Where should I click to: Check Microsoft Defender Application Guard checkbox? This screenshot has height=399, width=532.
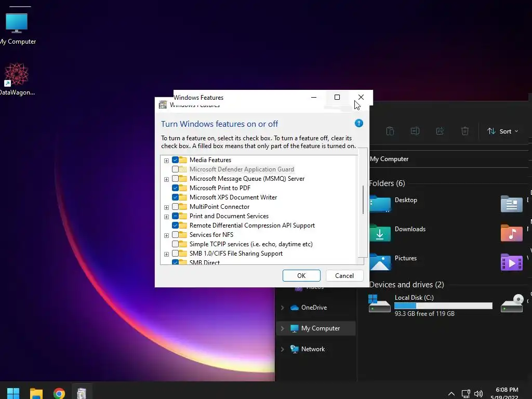[x=175, y=169]
